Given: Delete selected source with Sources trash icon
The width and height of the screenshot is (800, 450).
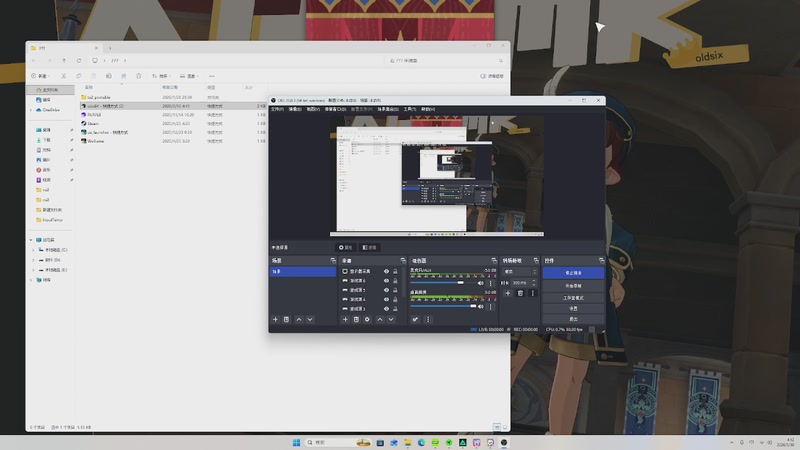Looking at the screenshot, I should point(356,319).
